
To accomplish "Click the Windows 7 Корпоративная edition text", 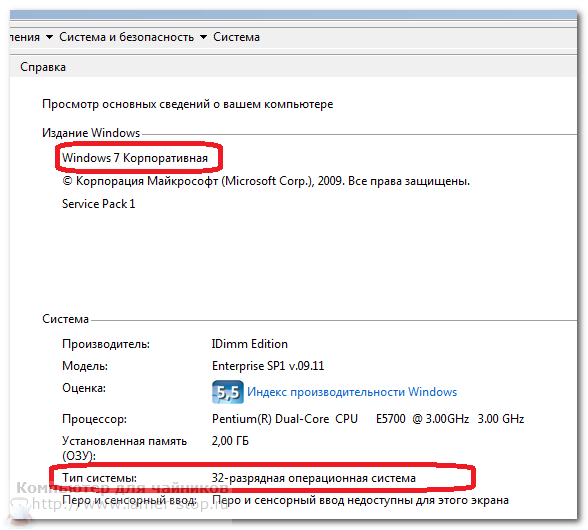I will click(135, 158).
